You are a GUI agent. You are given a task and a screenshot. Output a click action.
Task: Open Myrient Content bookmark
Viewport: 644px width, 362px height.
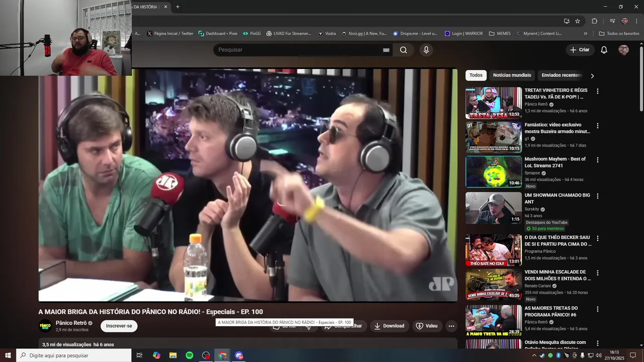pyautogui.click(x=539, y=34)
